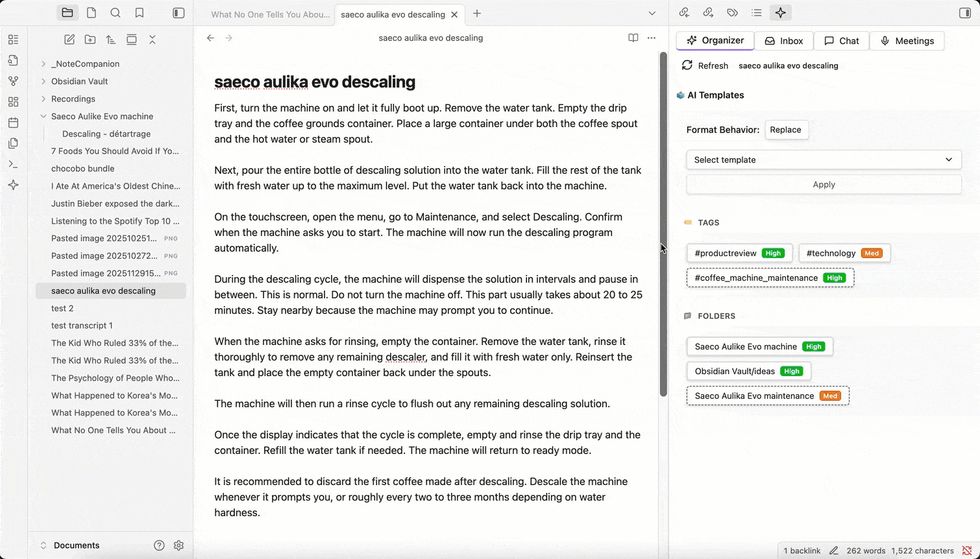Switch to the Inbox tab
This screenshot has height=559, width=980.
pos(783,41)
